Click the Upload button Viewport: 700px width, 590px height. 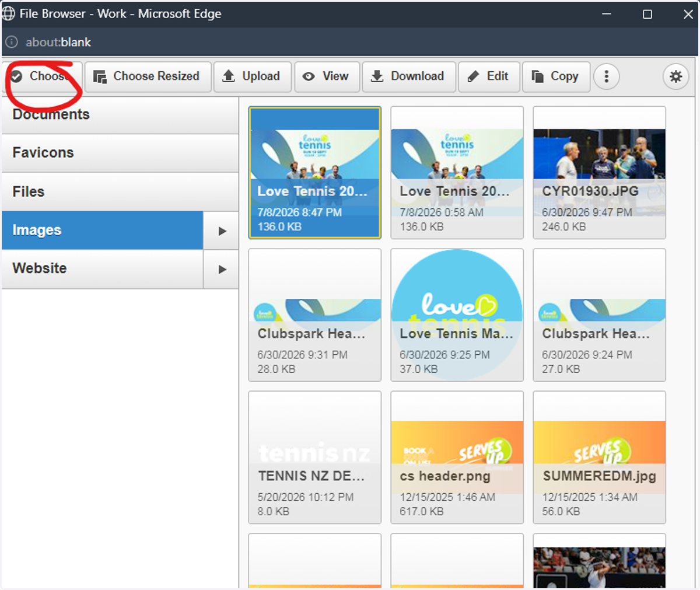(252, 76)
